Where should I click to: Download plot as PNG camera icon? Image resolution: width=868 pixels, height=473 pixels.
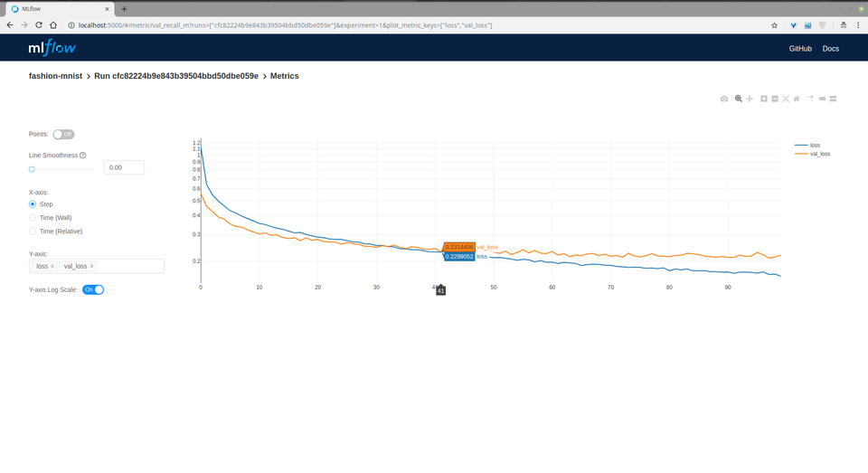point(723,99)
